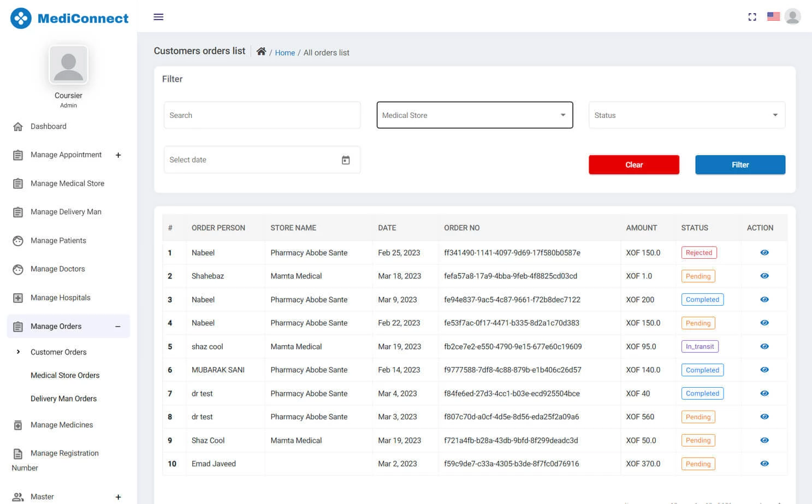Viewport: 812px width, 504px height.
Task: Open Shahebaz's order details via eye icon
Action: tap(764, 276)
